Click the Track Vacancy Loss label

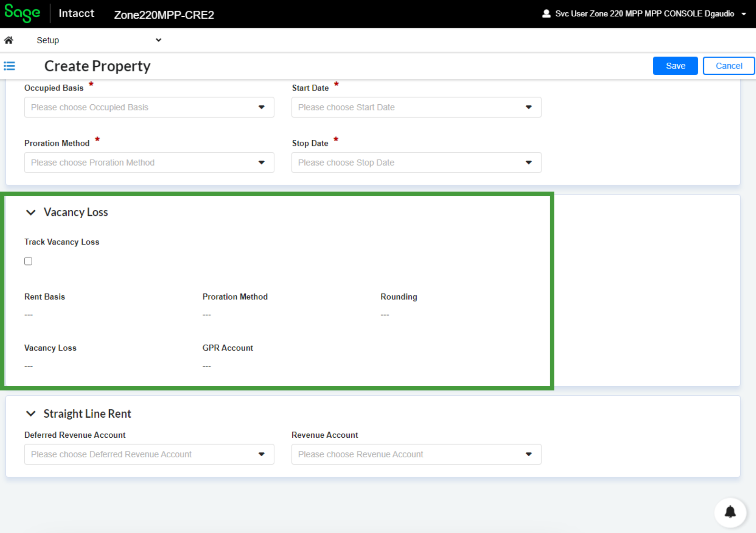click(x=62, y=242)
